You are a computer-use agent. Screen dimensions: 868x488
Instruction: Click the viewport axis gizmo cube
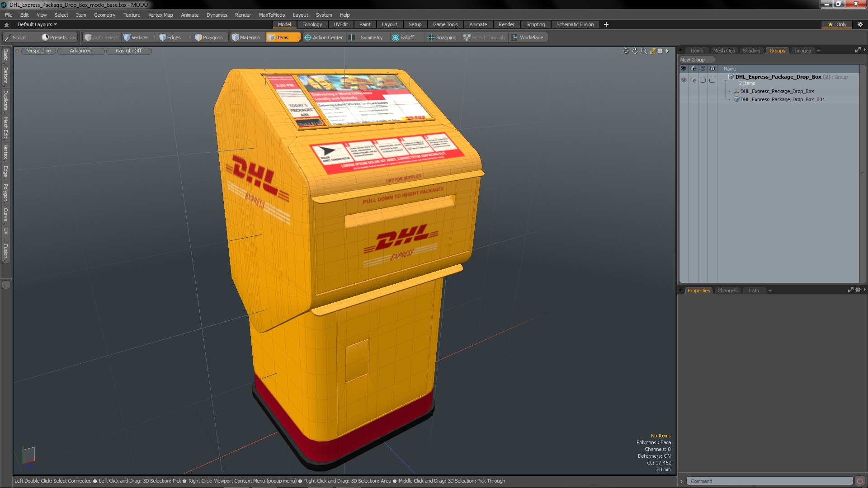tap(28, 455)
